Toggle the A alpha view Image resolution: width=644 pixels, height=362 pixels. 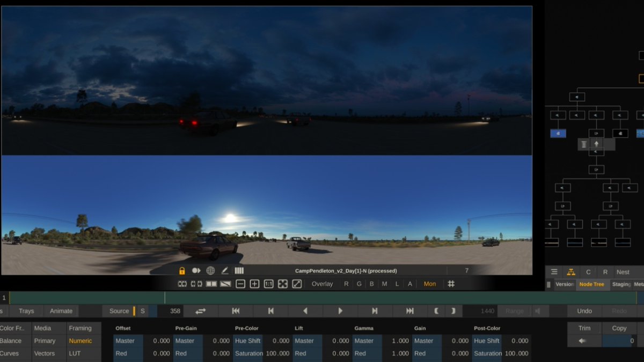tap(410, 284)
